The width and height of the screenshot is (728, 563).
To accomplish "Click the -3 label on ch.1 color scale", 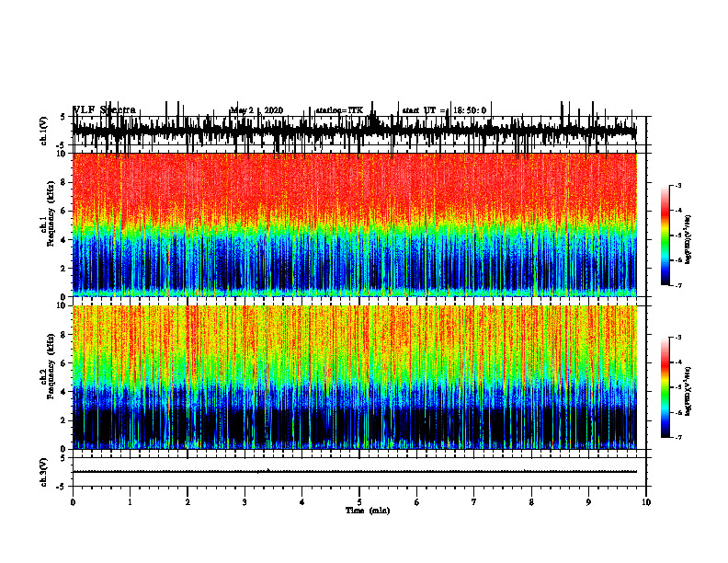I will [678, 185].
